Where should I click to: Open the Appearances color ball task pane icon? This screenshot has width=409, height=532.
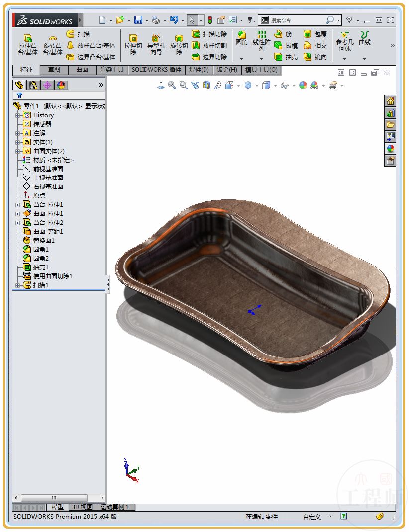tap(390, 148)
